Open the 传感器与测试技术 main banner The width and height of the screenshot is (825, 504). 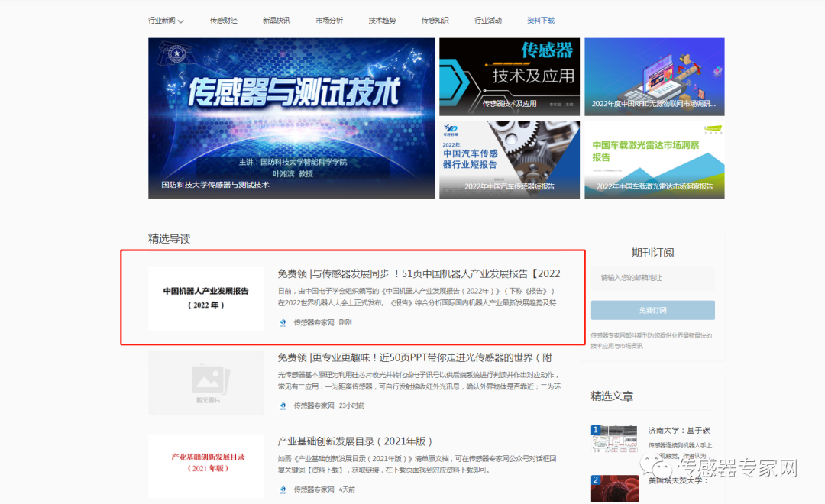coord(291,118)
